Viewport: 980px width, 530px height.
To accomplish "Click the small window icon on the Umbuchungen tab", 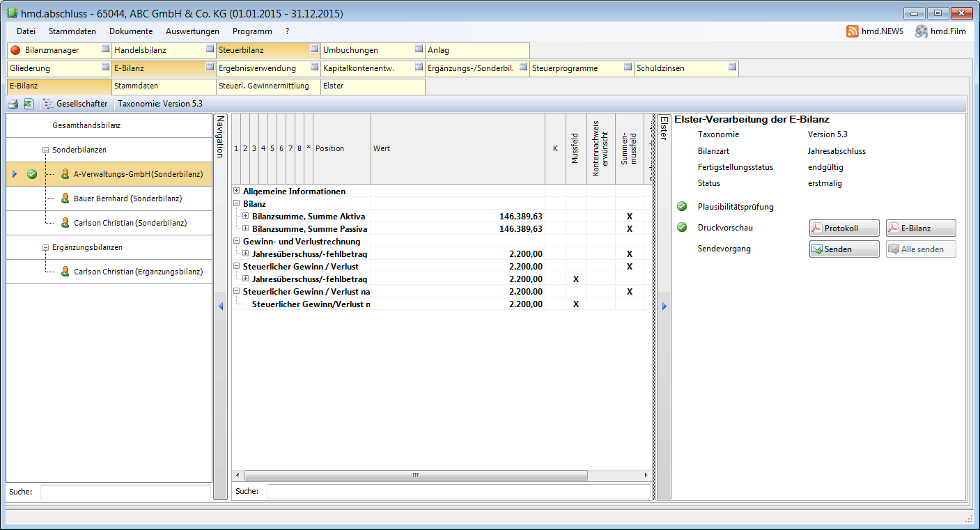I will tap(419, 49).
